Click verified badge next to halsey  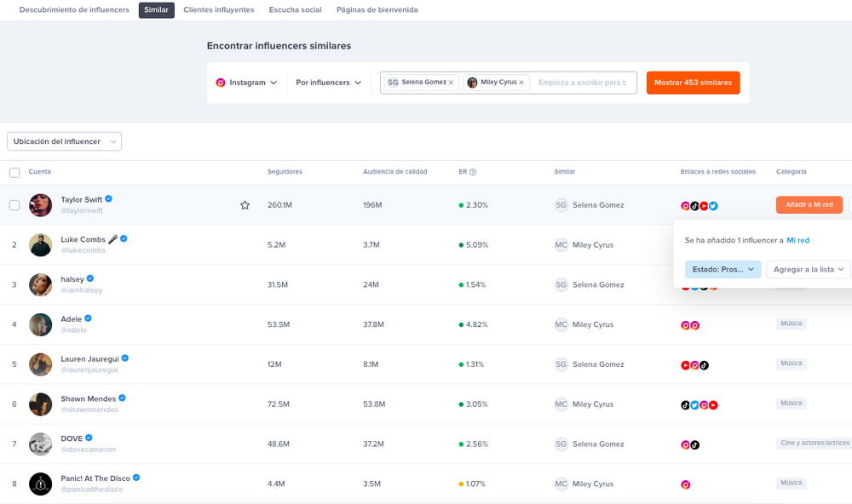(x=90, y=278)
